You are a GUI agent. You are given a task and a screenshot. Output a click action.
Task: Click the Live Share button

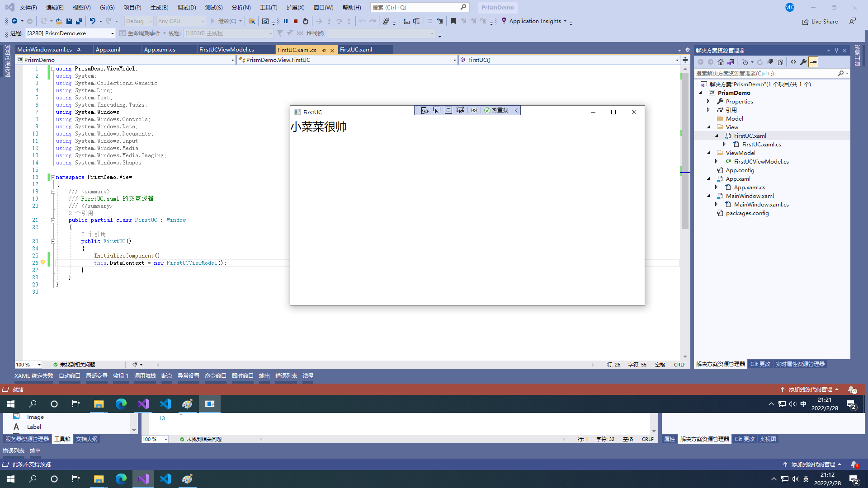pos(820,22)
